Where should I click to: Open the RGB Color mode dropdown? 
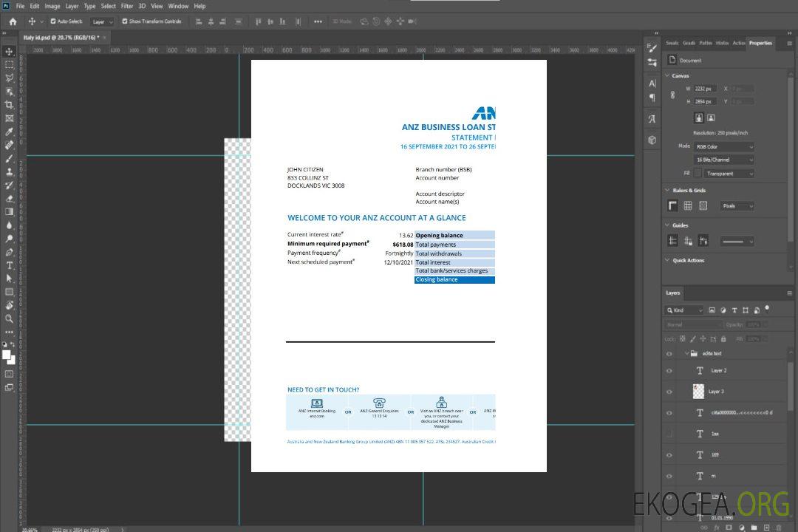(724, 146)
